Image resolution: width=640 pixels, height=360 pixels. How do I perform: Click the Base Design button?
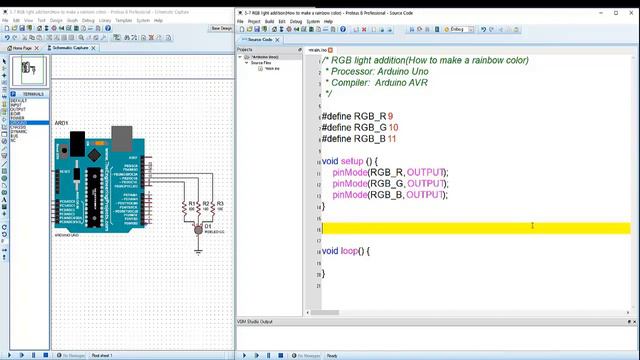coord(222,28)
